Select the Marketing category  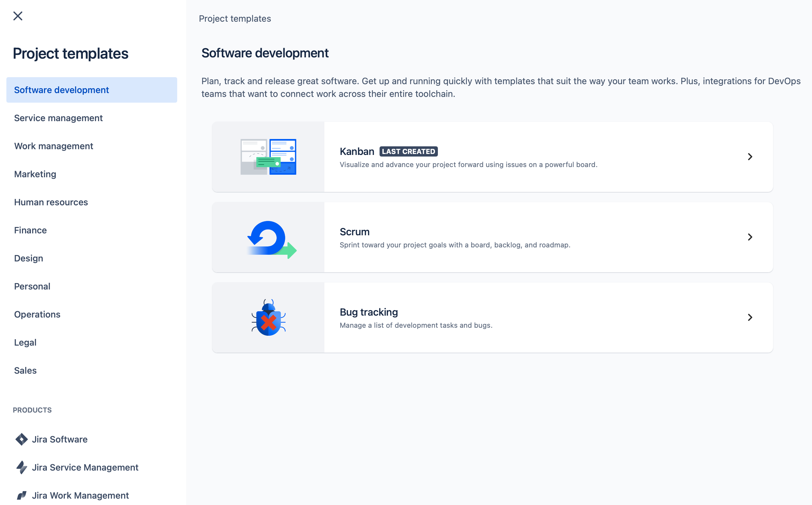[91, 174]
